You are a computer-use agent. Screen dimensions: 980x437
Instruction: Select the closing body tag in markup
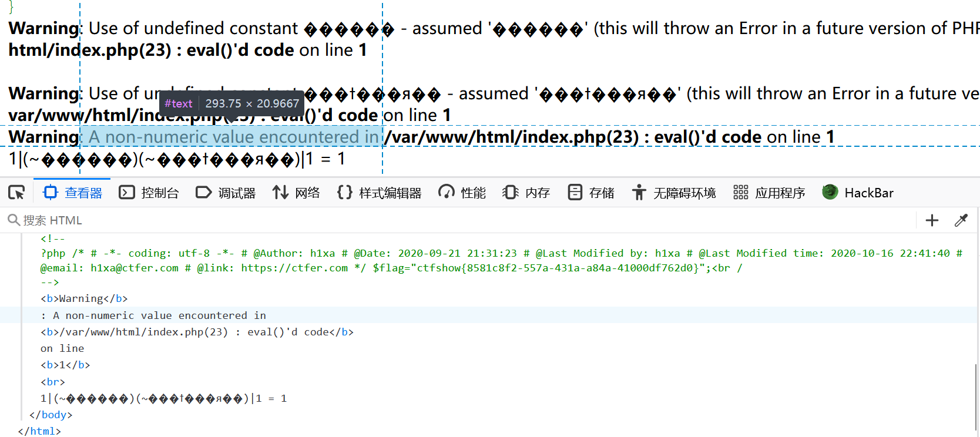[51, 415]
